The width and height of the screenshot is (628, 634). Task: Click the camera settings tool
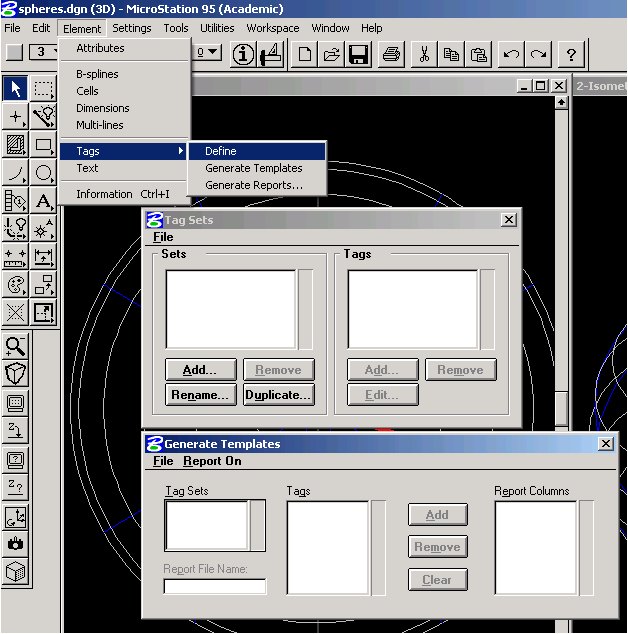pos(15,544)
